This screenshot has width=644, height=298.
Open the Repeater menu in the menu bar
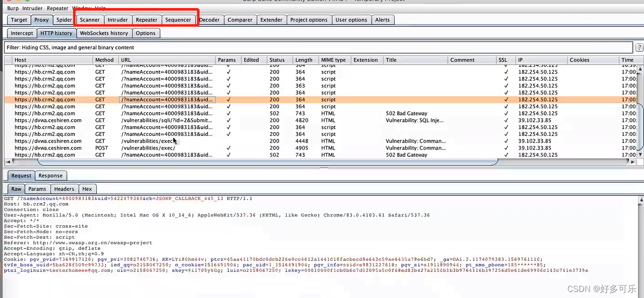pos(57,8)
